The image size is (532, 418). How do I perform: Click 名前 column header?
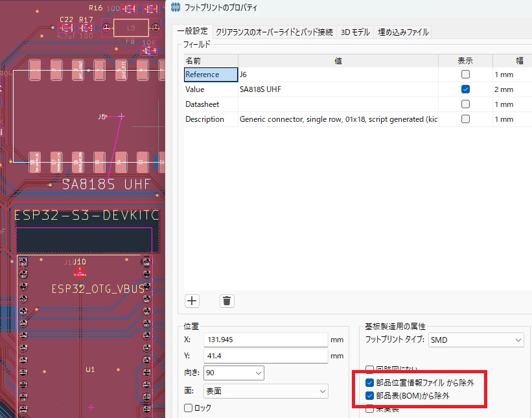[x=211, y=61]
